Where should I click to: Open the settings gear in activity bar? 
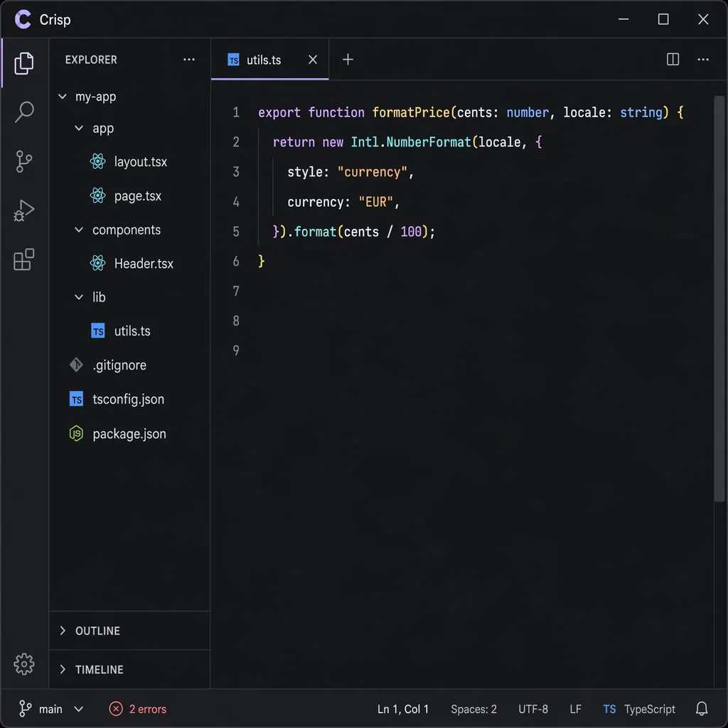(24, 664)
